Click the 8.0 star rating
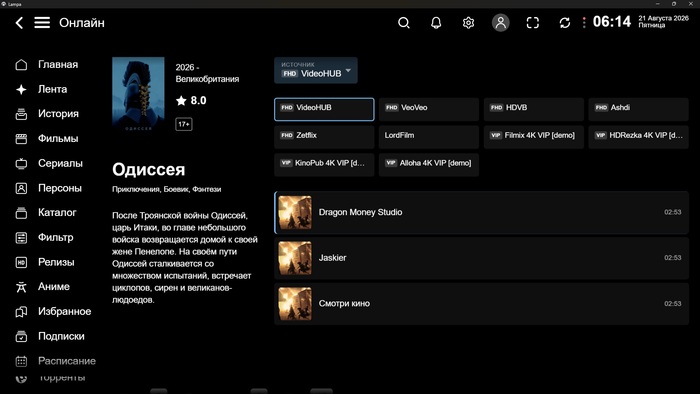This screenshot has height=394, width=700. tap(191, 100)
